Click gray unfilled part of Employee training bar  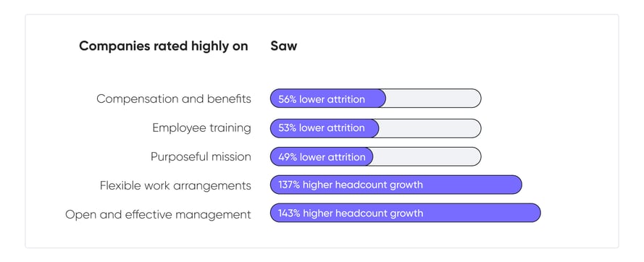coord(430,128)
